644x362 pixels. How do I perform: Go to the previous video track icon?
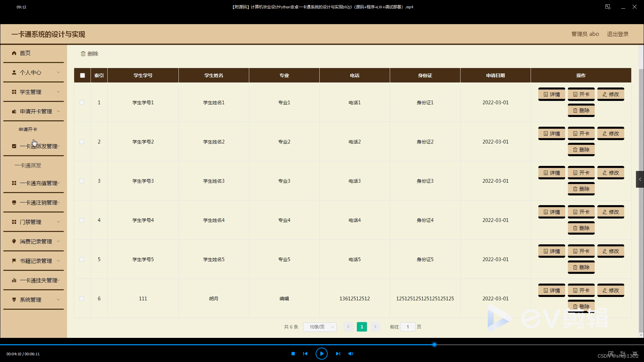coord(305,354)
